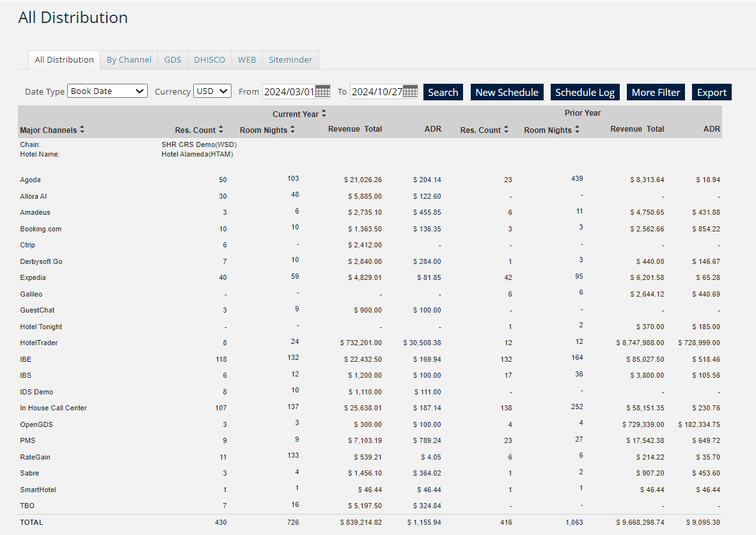Select the PMS channel label
The image size is (756, 535).
pos(28,440)
